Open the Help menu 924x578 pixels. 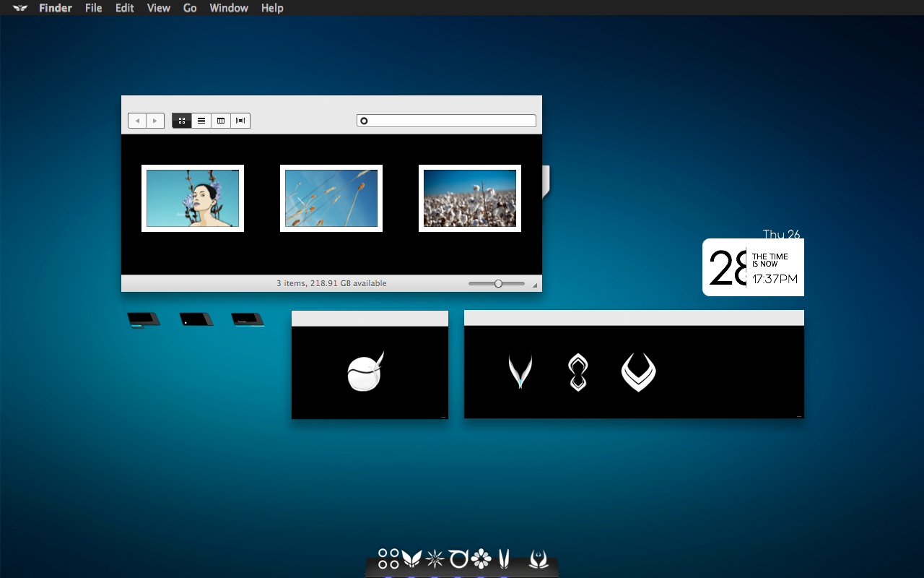coord(272,8)
